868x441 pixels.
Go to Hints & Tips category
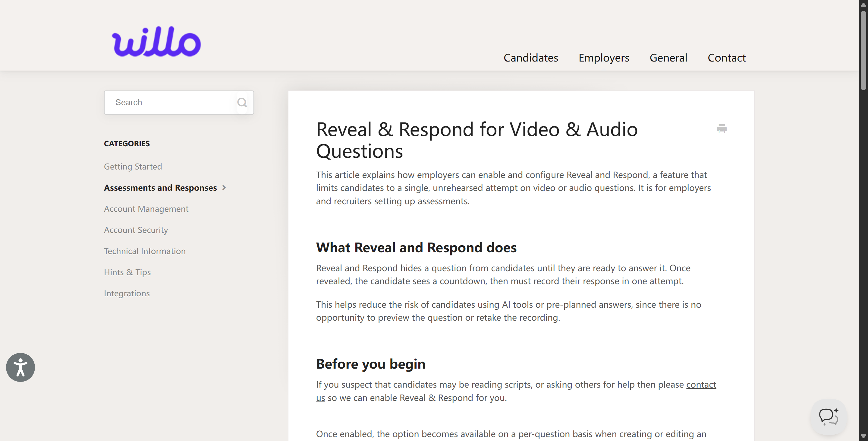(127, 272)
